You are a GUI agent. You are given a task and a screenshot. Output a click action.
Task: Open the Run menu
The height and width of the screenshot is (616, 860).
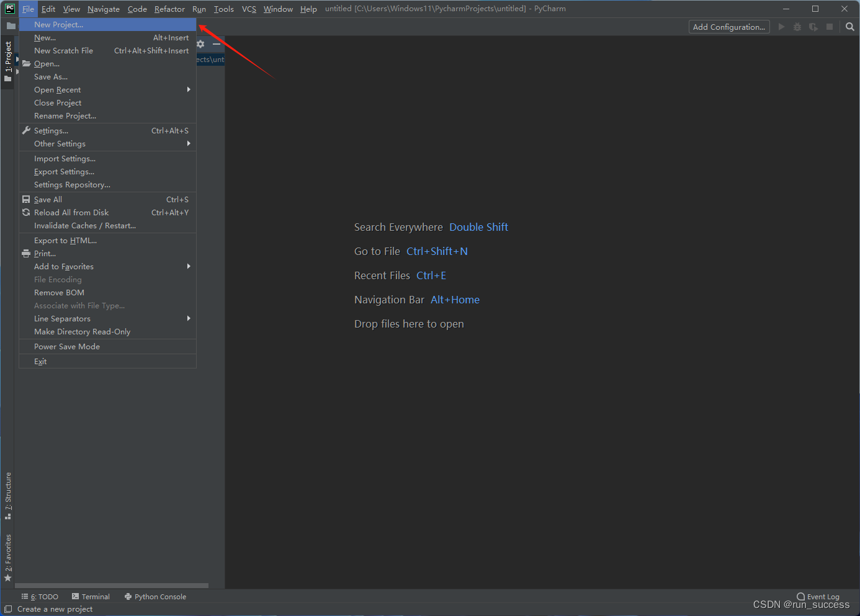[199, 9]
